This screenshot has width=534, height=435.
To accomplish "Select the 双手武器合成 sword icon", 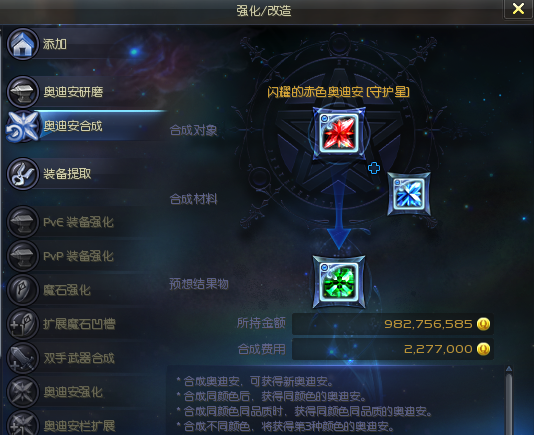I will click(x=22, y=358).
